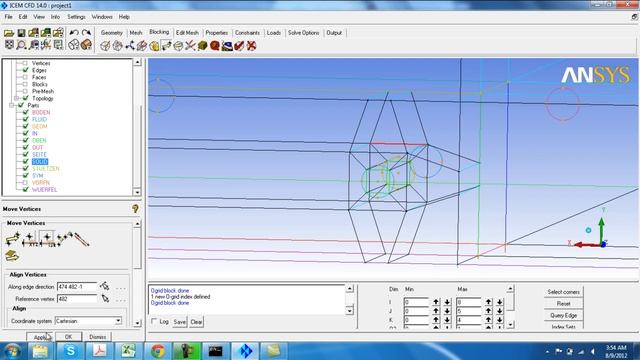The width and height of the screenshot is (640, 360).
Task: Select the Zoom magnifier tool icon
Action: tap(21, 44)
